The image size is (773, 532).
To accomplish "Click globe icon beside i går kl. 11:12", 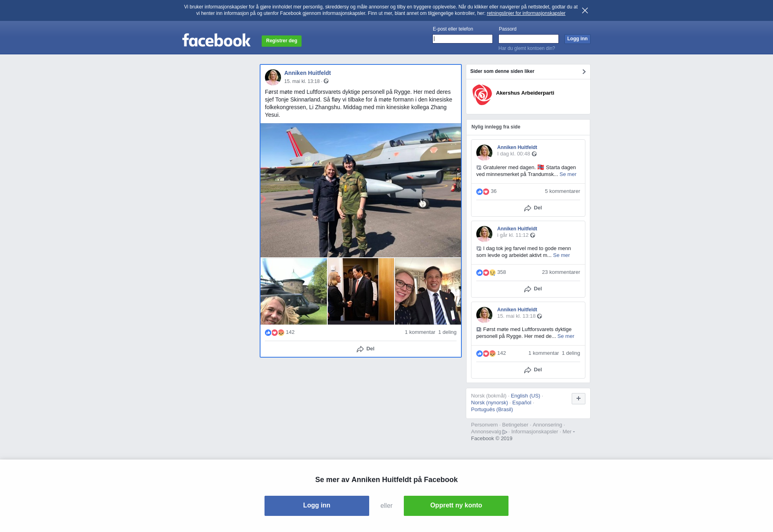I will [x=533, y=235].
